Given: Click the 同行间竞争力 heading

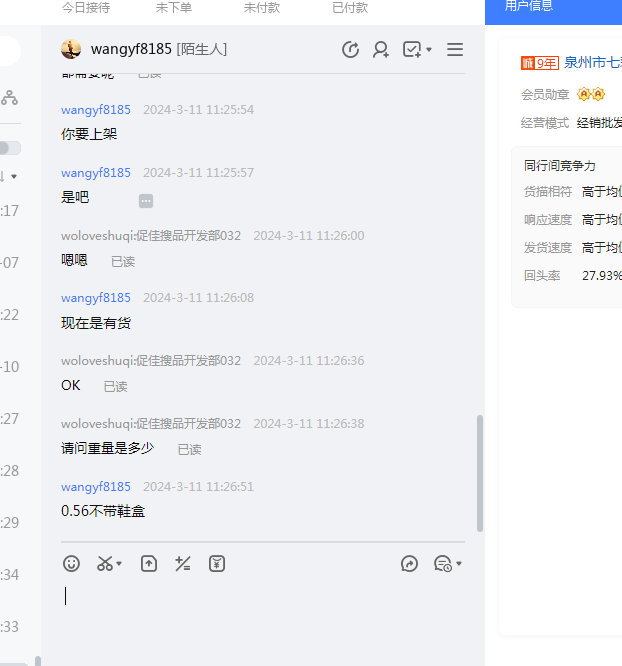Looking at the screenshot, I should 560,166.
